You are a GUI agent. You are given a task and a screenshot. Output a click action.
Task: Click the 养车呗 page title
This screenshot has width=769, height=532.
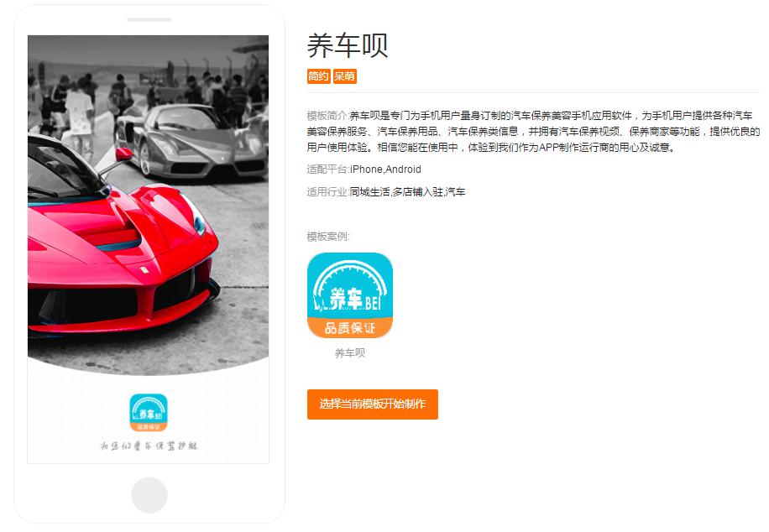[x=348, y=45]
